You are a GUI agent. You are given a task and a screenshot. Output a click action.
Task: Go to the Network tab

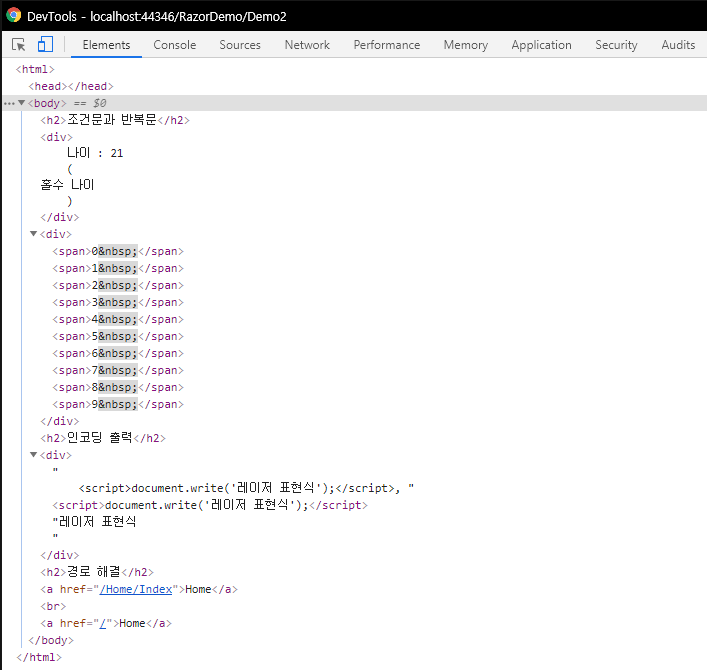click(x=307, y=45)
